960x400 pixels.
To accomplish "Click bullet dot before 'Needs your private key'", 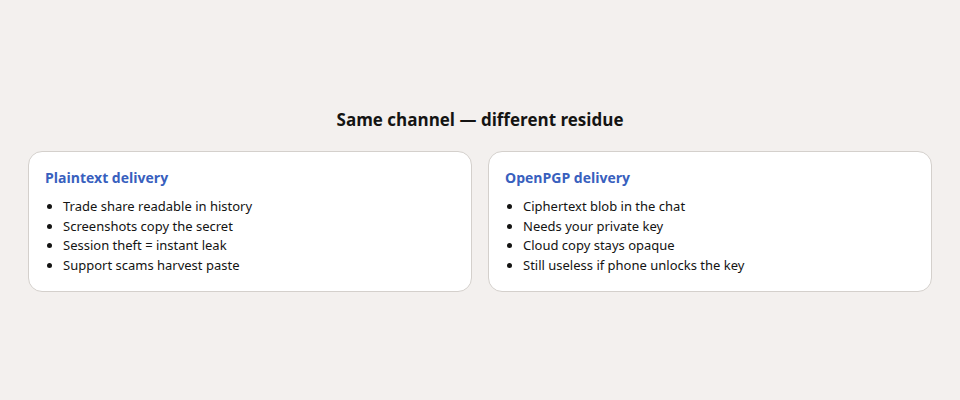I will (510, 227).
